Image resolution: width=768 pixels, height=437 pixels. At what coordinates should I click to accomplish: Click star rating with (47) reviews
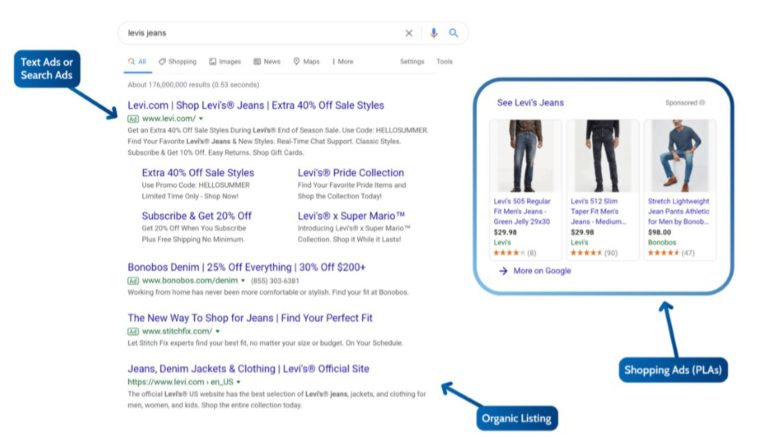click(671, 253)
